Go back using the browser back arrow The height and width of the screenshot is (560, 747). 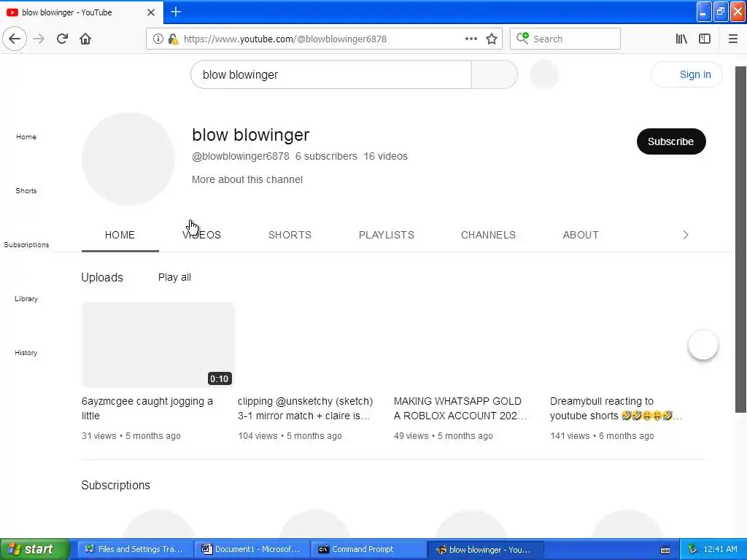pyautogui.click(x=15, y=39)
